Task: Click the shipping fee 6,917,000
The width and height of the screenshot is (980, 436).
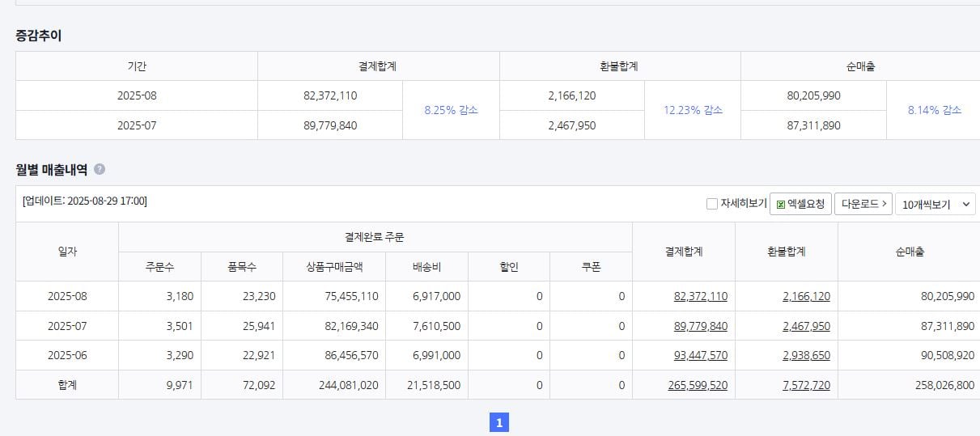Action: coord(436,297)
